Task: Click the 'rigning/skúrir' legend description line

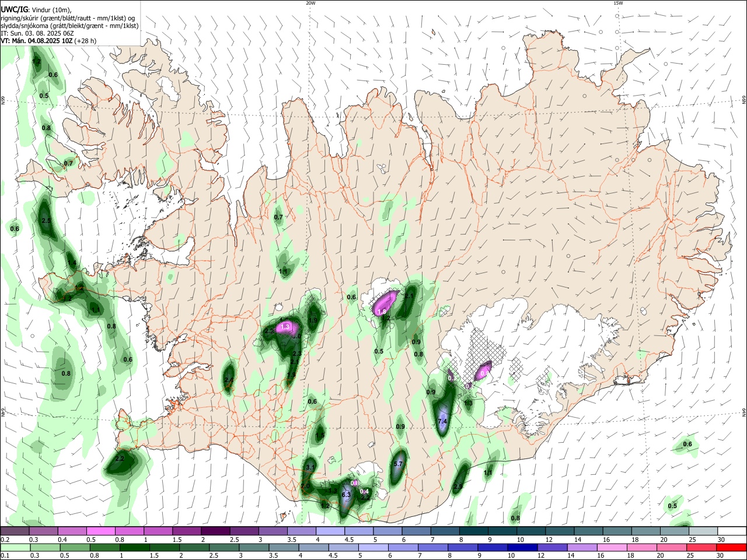Action: pyautogui.click(x=68, y=18)
